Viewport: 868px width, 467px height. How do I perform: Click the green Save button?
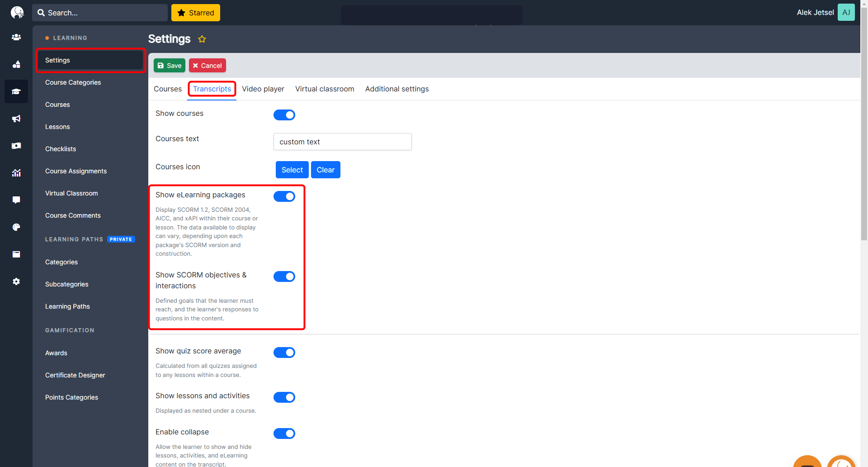coord(170,66)
